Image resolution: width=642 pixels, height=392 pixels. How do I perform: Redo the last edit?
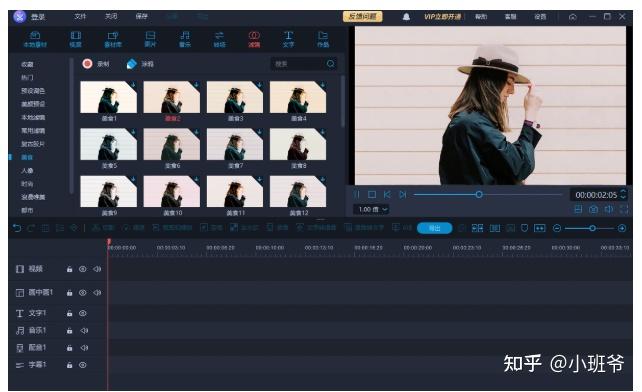[x=31, y=228]
